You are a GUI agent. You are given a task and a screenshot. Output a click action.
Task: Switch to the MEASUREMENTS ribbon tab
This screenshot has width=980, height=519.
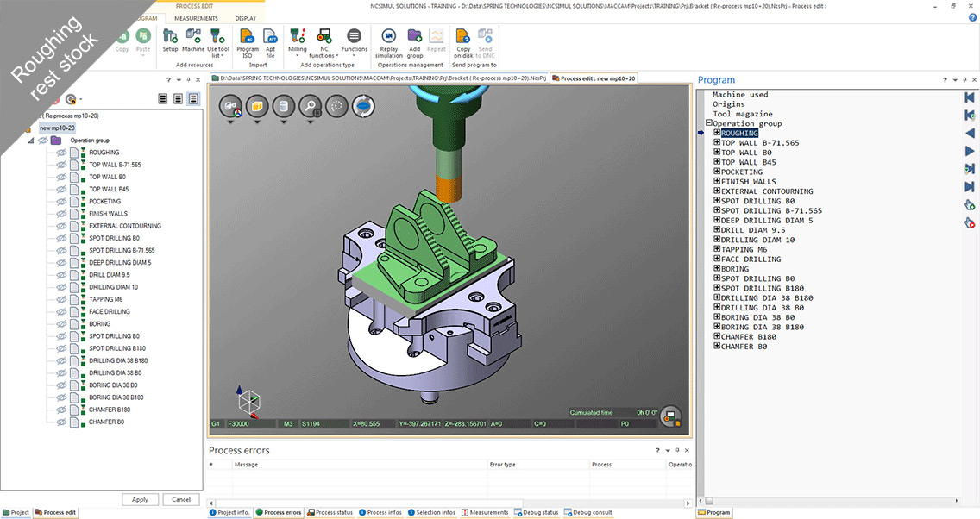196,18
